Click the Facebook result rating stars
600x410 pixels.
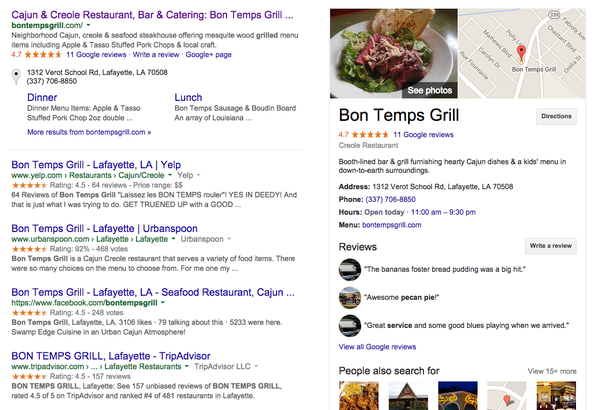tap(29, 313)
